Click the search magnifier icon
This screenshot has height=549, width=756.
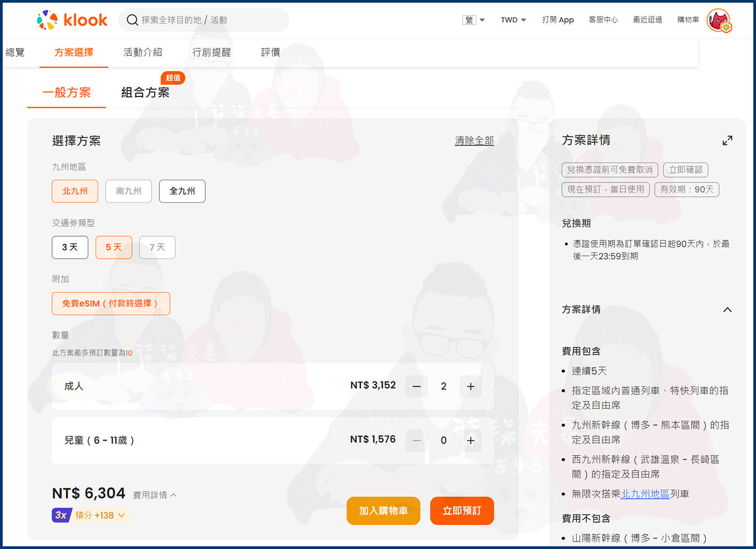point(132,20)
